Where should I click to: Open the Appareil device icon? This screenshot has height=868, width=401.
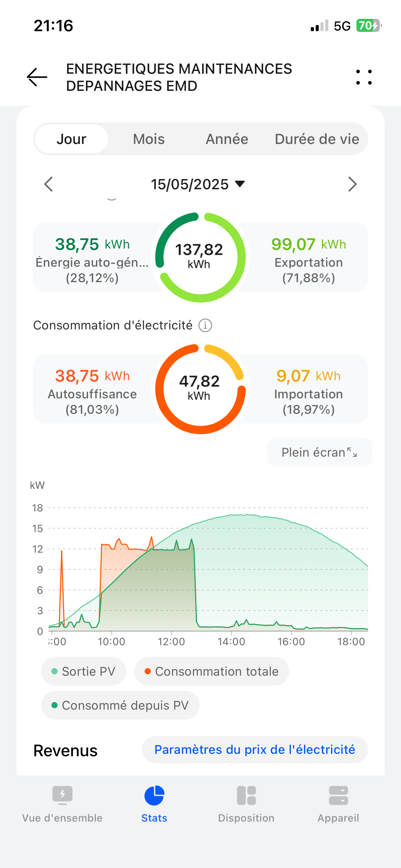[x=338, y=795]
